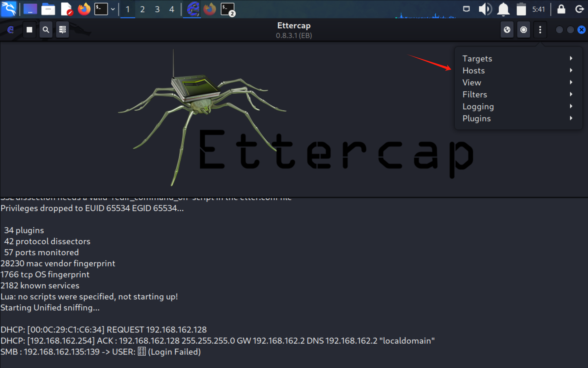Open the hosts list icon
The height and width of the screenshot is (368, 588).
62,30
